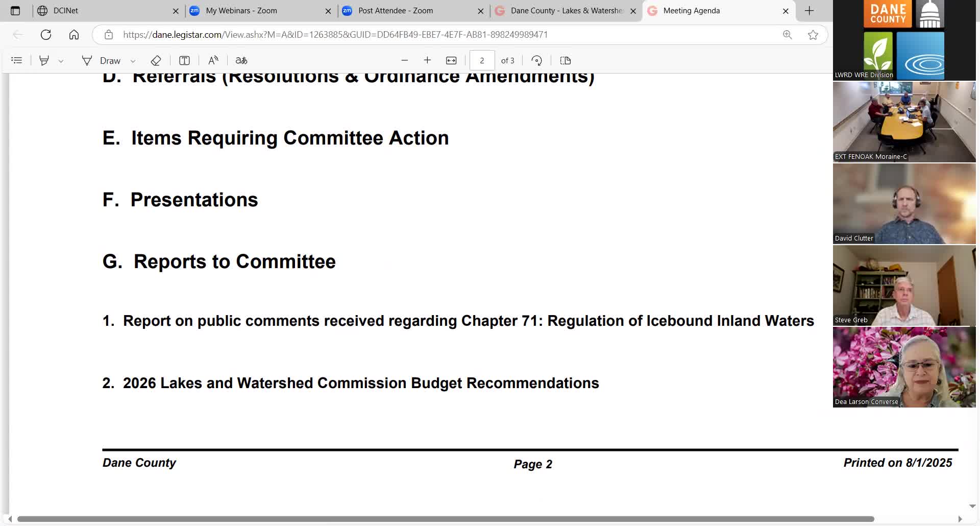Close the Post Attendee - Zoom tab
Viewport: 980px width, 526px height.
point(481,11)
